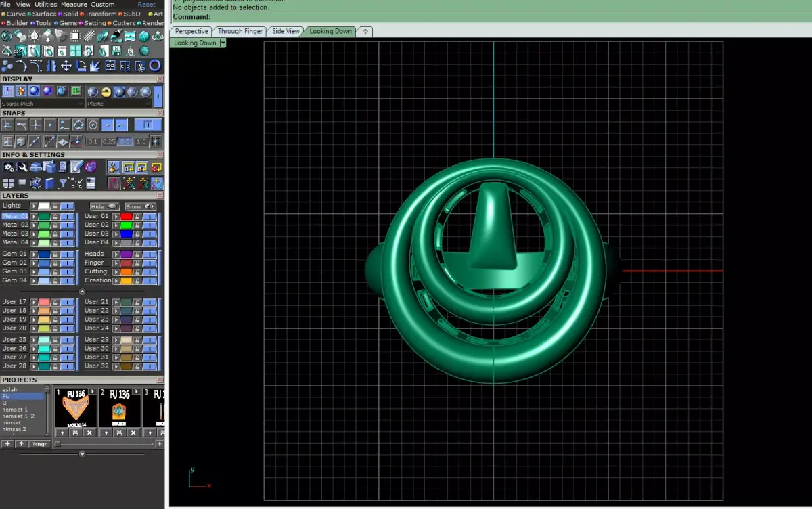Click the point snap icon

coord(50,125)
